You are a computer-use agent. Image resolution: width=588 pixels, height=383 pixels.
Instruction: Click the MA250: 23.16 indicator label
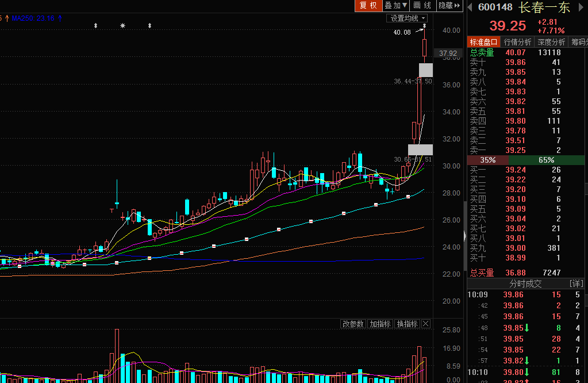click(x=33, y=18)
